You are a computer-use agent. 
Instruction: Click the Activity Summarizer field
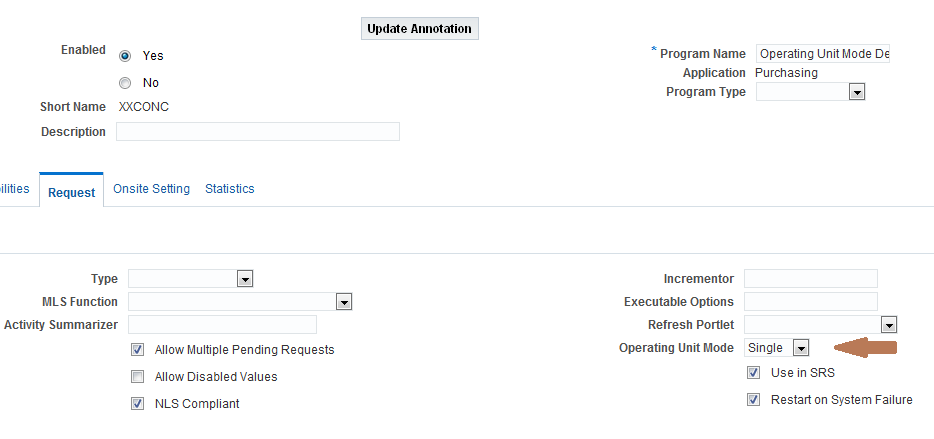click(x=222, y=325)
